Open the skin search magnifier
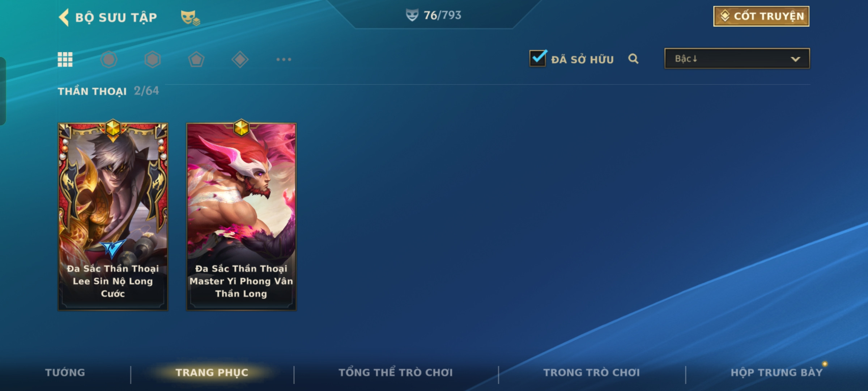868x391 pixels. (x=633, y=59)
